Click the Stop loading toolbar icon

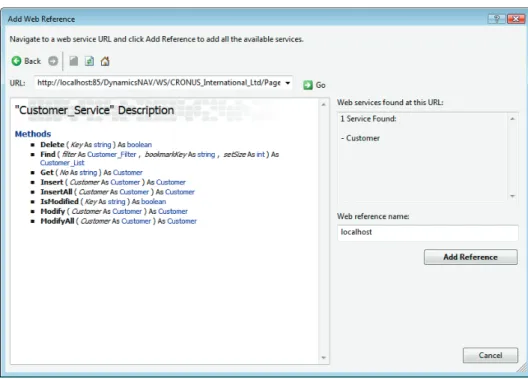click(73, 61)
